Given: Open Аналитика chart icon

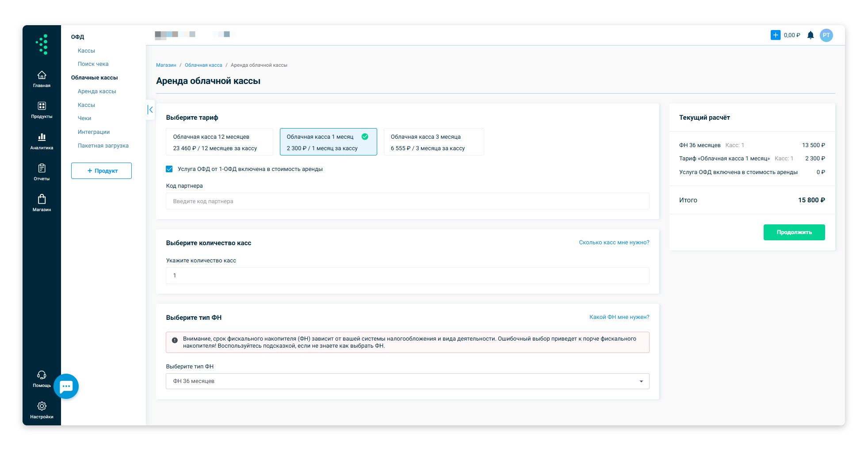Looking at the screenshot, I should tap(42, 137).
